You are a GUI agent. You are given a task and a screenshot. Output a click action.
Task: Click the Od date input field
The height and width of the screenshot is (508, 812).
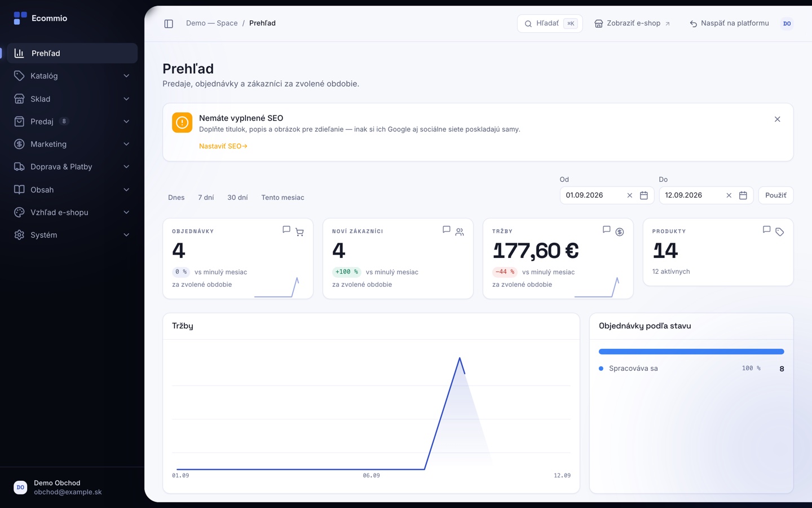pos(607,195)
